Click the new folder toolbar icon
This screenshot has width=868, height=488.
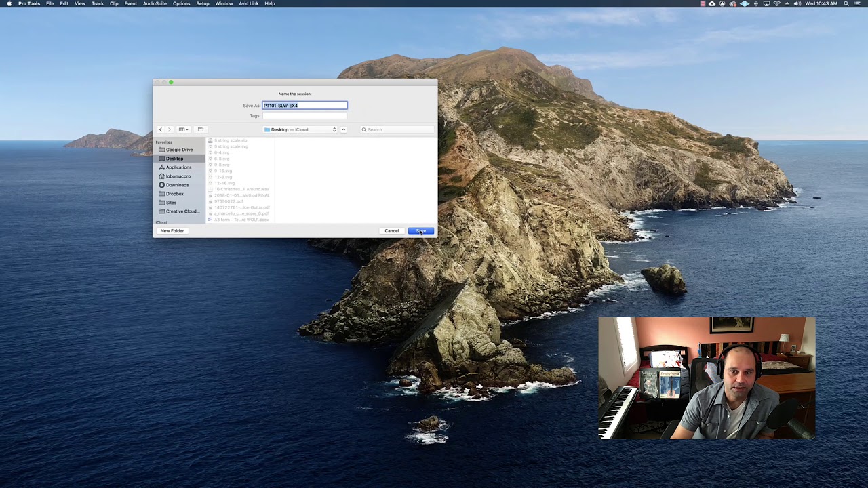[201, 129]
